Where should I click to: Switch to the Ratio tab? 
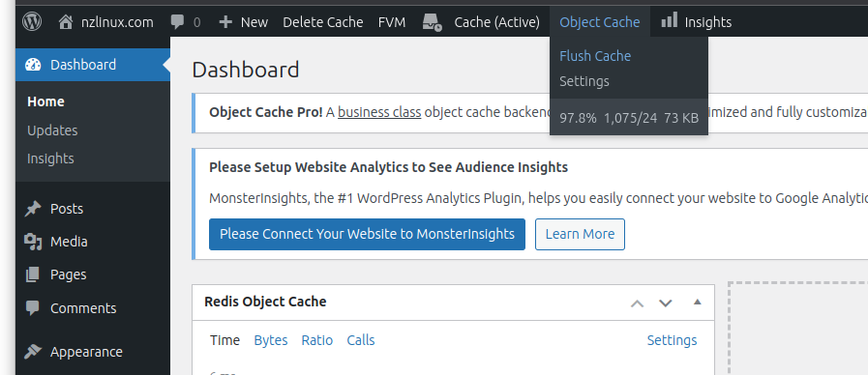point(316,340)
